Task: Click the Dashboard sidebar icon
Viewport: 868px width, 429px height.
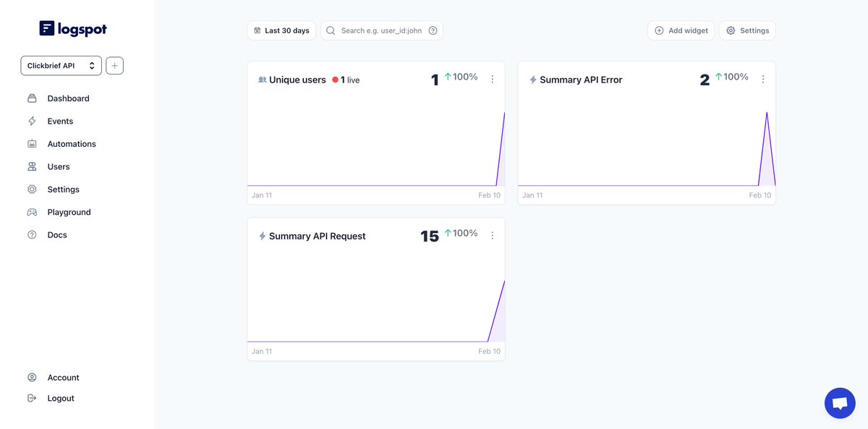Action: click(x=32, y=98)
